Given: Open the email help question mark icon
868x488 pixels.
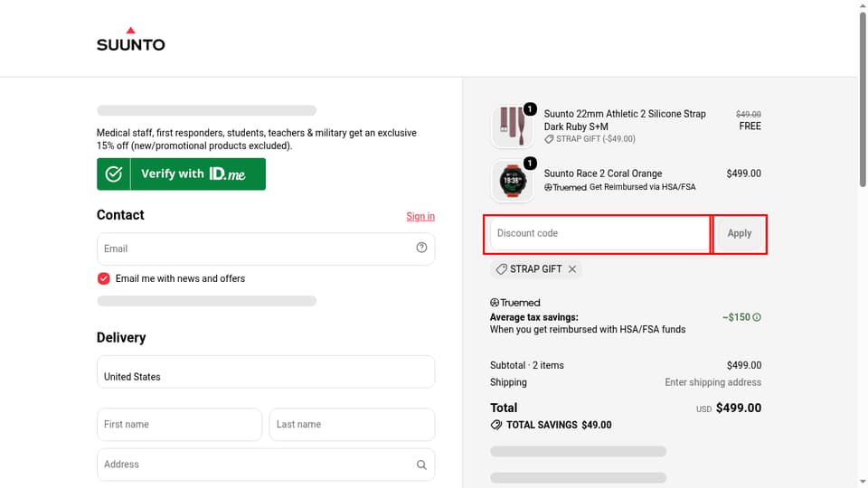Looking at the screenshot, I should (x=422, y=248).
